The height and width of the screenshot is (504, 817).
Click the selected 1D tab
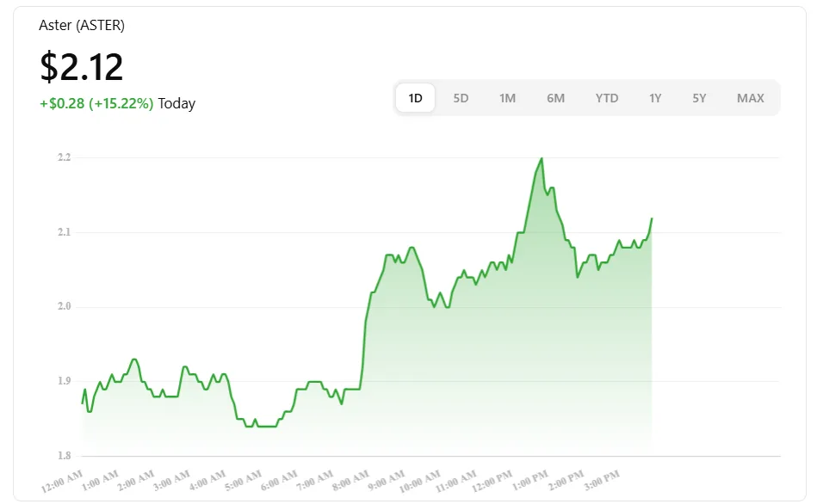[x=414, y=97]
